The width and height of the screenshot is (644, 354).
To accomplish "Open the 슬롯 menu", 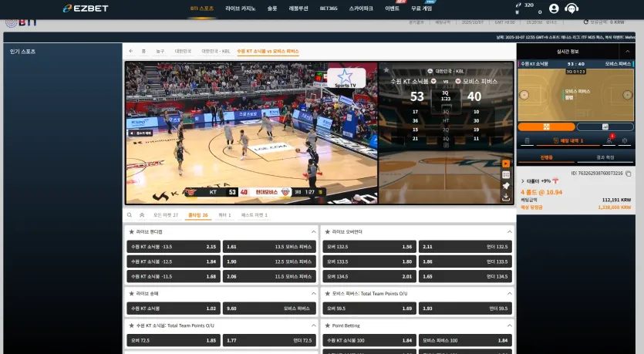I will coord(272,8).
